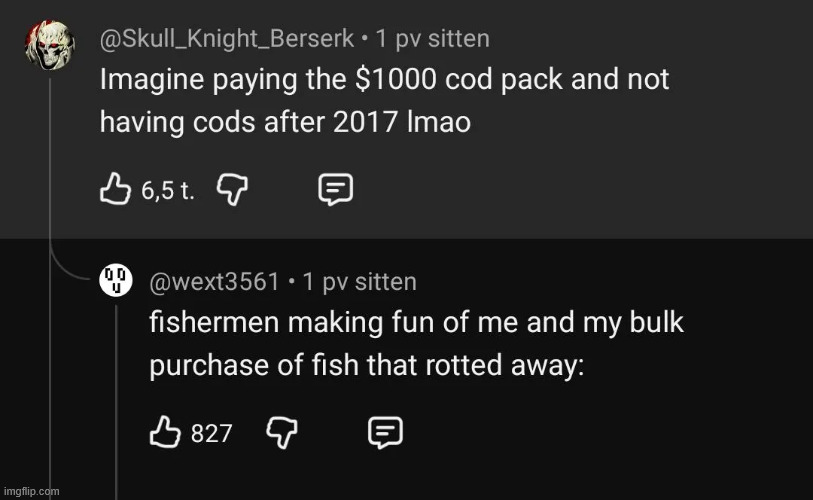Like the wext3561 reply
Screen dimensions: 813x500
(164, 432)
